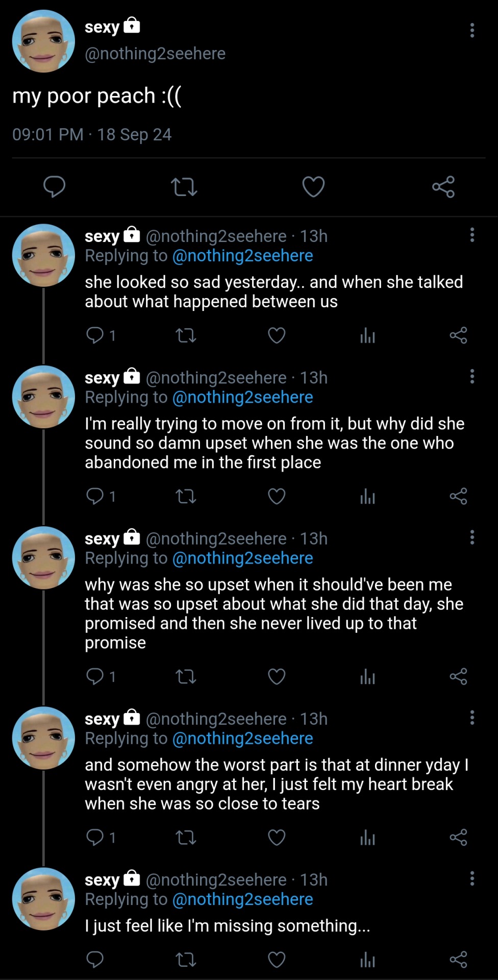Open options menu on "why was she so upset" reply
498x980 pixels.
tap(472, 537)
